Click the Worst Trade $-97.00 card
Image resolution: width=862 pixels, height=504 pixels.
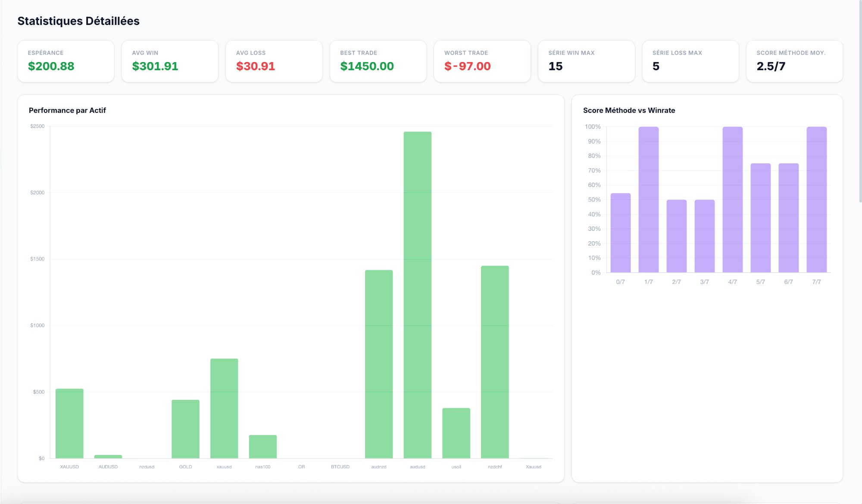(482, 61)
